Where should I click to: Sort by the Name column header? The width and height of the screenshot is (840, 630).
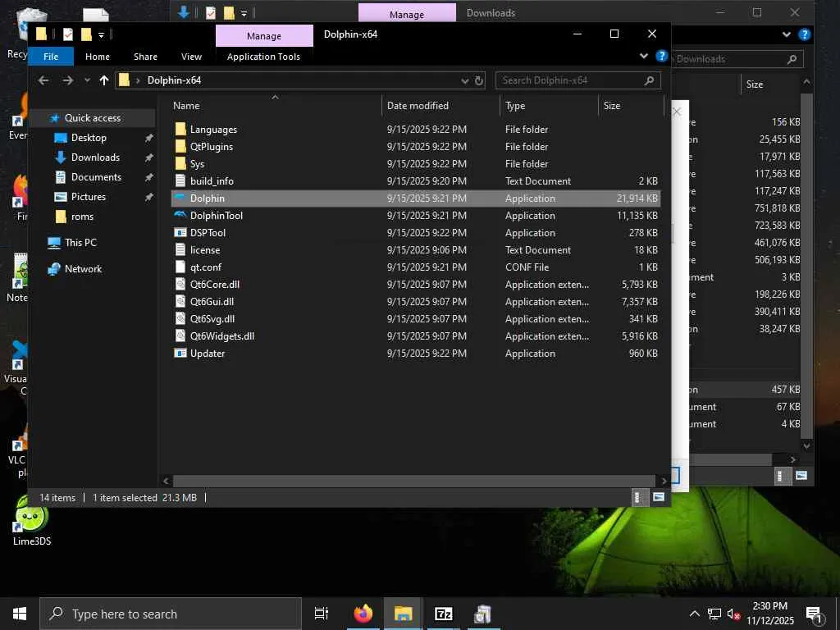(x=275, y=106)
